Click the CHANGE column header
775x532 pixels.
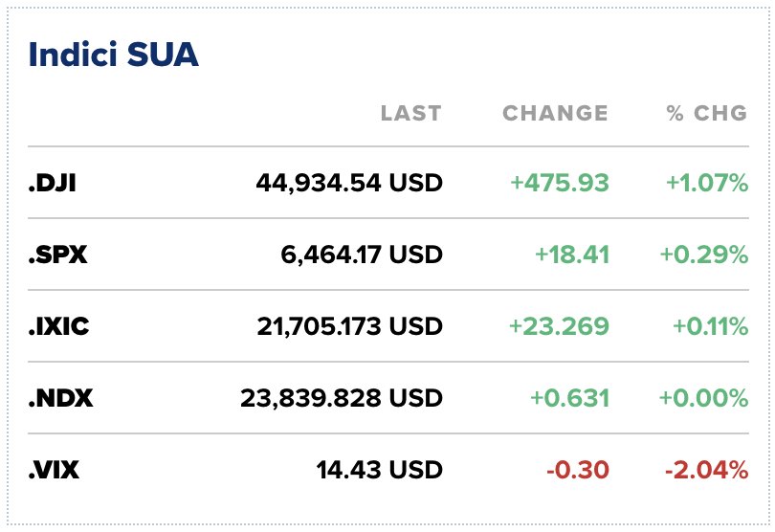(555, 113)
